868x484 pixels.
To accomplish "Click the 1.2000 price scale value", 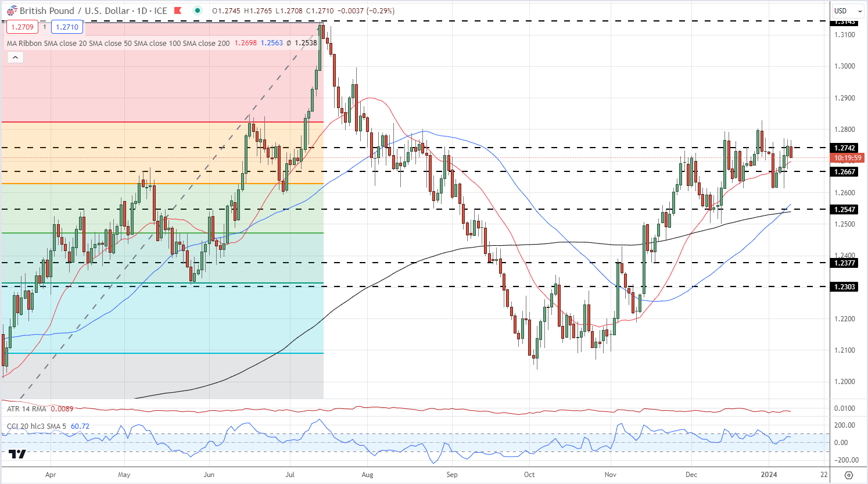I will (844, 382).
